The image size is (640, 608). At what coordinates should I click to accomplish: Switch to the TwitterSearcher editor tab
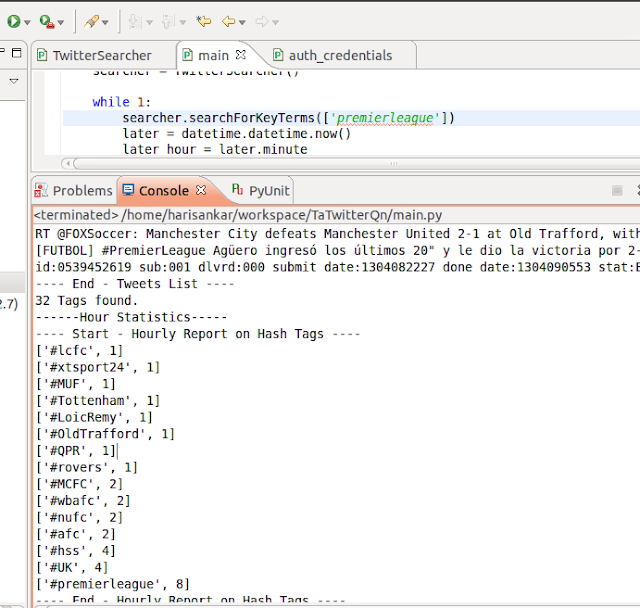click(94, 55)
